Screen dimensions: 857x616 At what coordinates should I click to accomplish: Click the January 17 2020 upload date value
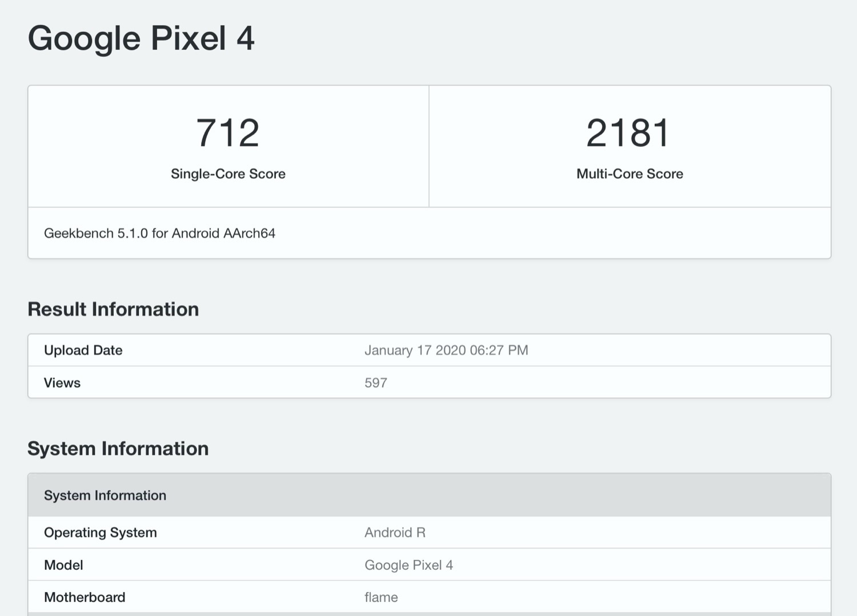[446, 350]
